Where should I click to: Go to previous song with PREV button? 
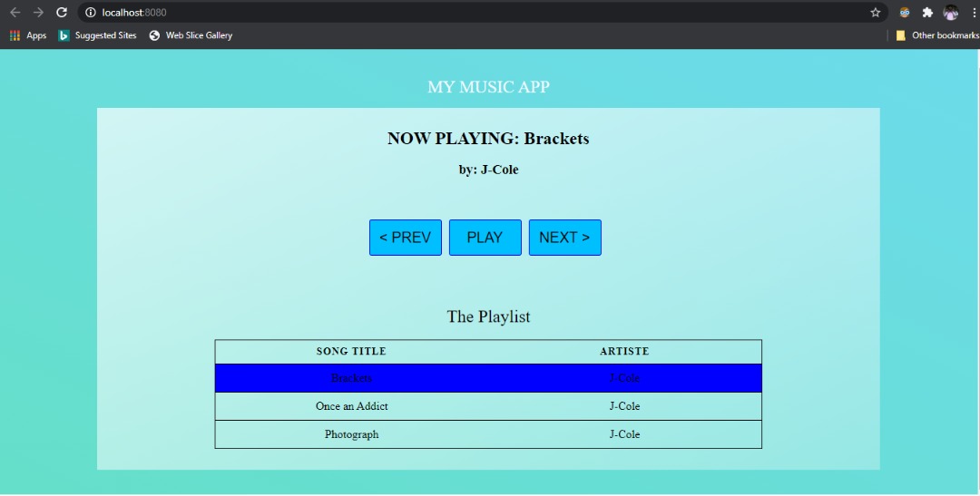click(405, 238)
